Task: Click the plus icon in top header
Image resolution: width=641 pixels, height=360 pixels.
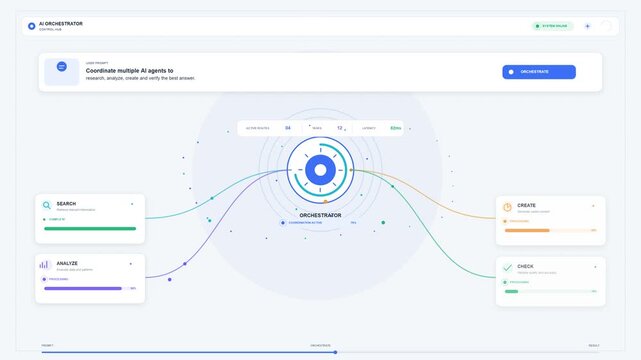Action: [587, 26]
